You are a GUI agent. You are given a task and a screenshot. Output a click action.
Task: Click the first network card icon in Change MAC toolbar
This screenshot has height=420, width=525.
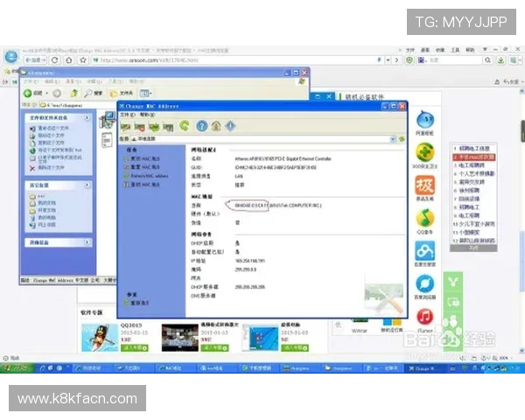(x=125, y=127)
